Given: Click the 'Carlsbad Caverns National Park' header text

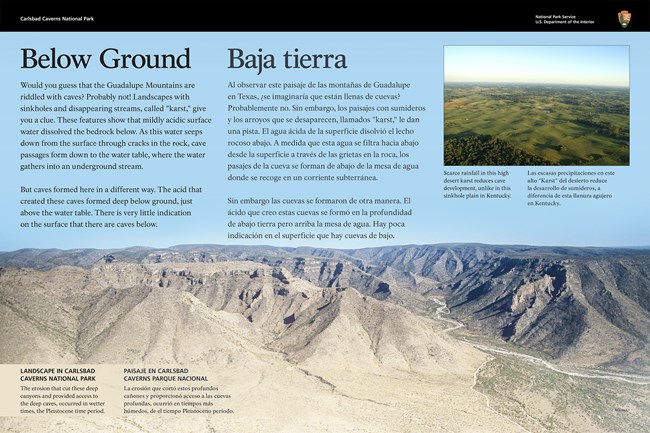Looking at the screenshot, I should pyautogui.click(x=57, y=19).
